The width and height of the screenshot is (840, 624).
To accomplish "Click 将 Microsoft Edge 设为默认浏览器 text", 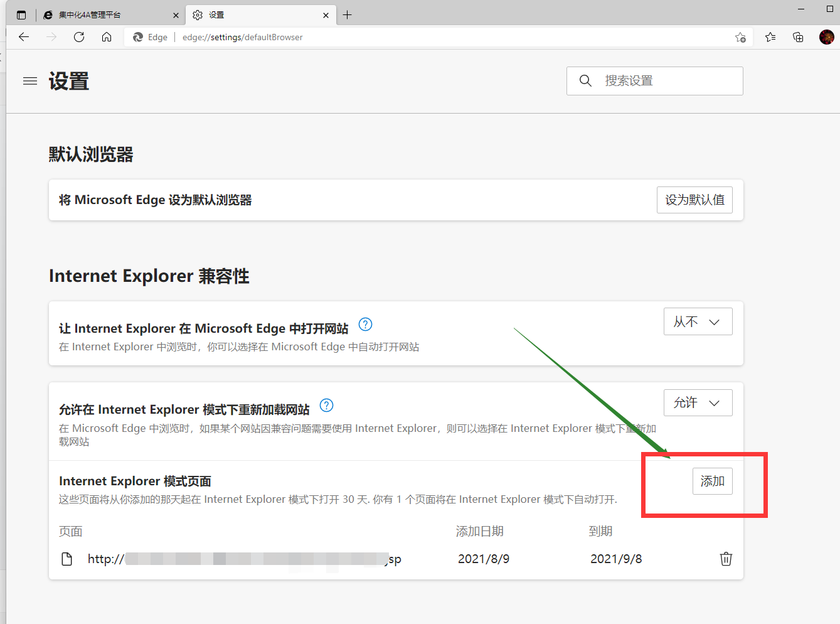I will 156,200.
